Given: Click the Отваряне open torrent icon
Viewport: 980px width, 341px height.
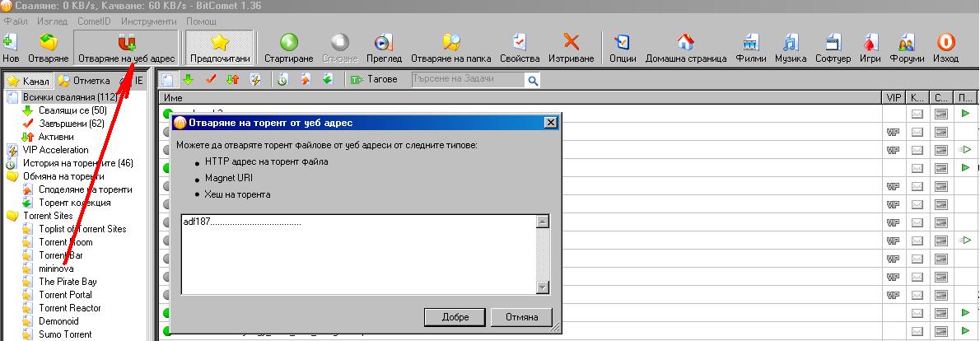Looking at the screenshot, I should 48,43.
